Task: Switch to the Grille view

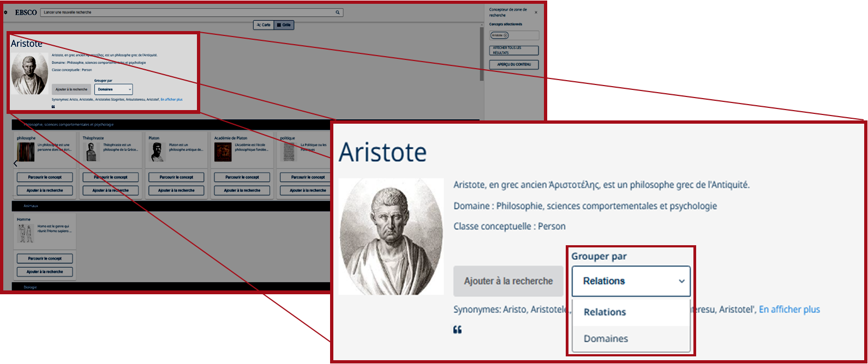Action: 284,25
